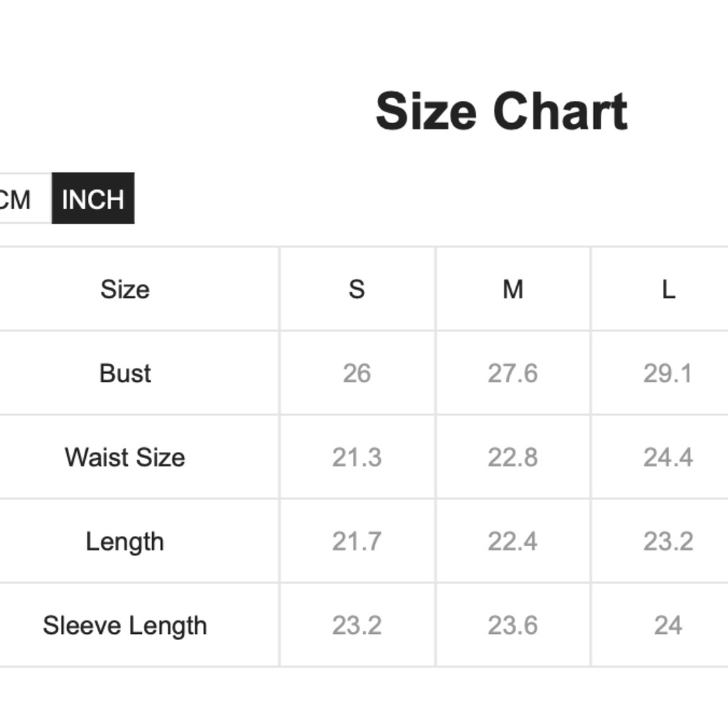Click the Bust value 29.1 for size L
Viewport: 728px width, 728px height.
668,373
